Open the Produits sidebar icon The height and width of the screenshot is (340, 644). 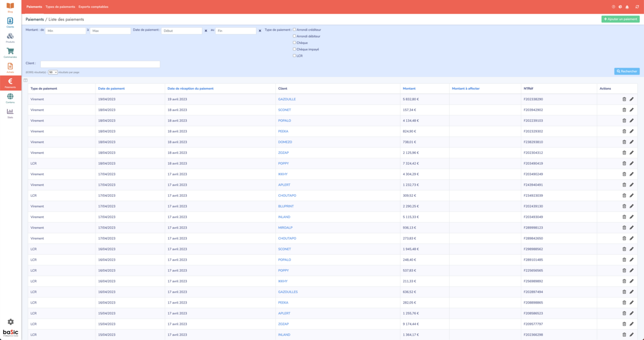point(10,37)
